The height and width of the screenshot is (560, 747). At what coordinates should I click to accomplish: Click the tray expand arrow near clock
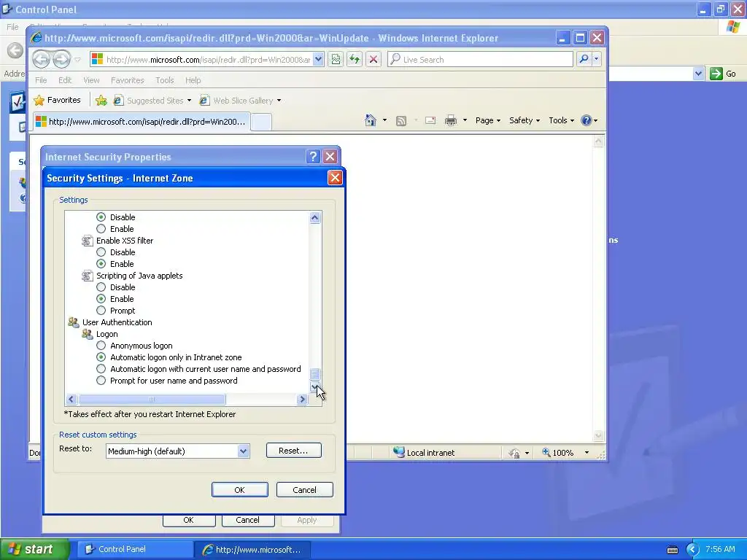(x=692, y=550)
